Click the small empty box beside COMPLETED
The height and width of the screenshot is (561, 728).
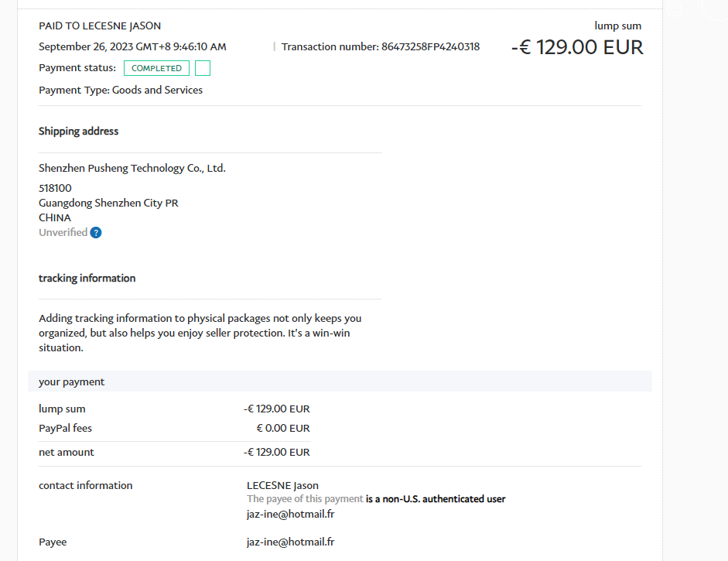pos(203,68)
